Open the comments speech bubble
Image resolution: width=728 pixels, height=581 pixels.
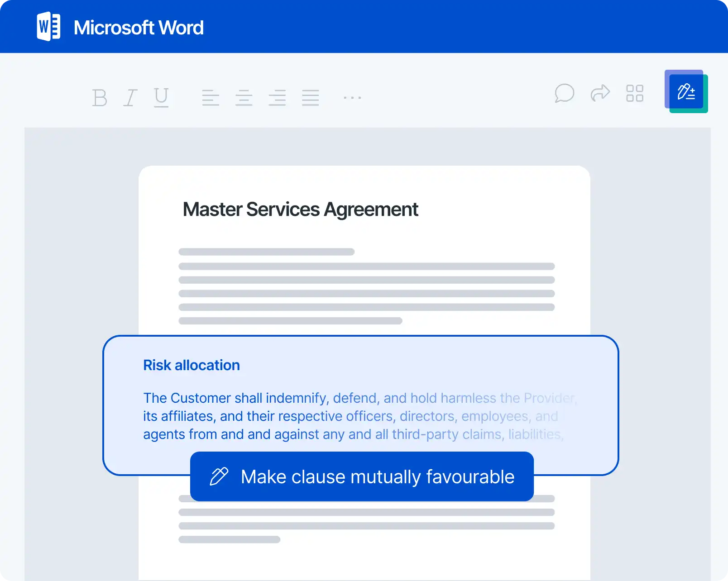(x=564, y=93)
